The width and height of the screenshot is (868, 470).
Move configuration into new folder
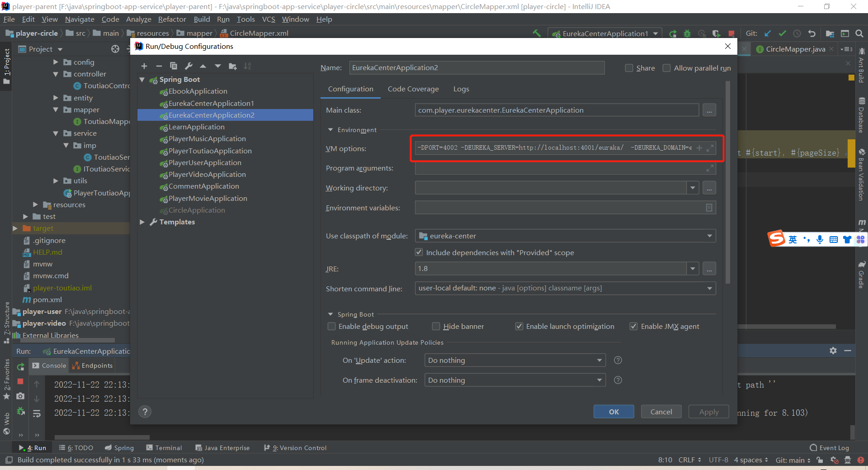233,66
